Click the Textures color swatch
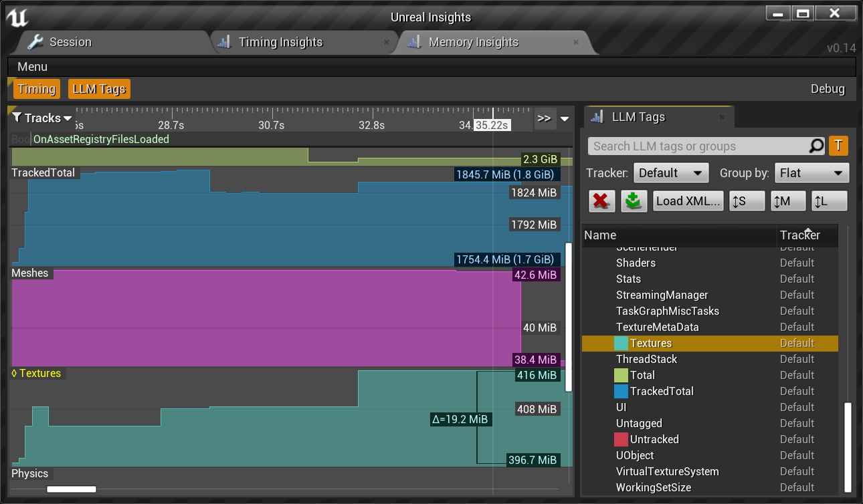Image resolution: width=863 pixels, height=504 pixels. pyautogui.click(x=621, y=344)
